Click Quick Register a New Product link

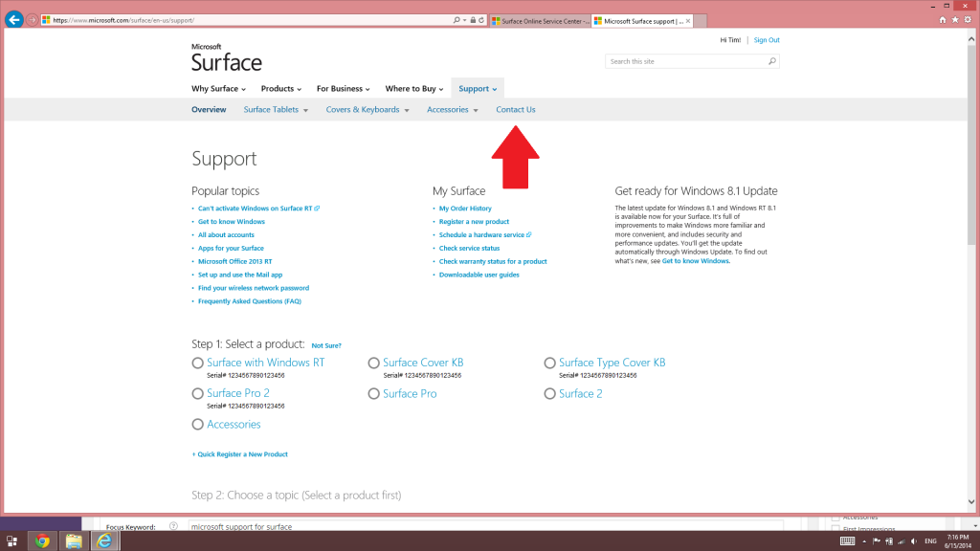tap(240, 454)
